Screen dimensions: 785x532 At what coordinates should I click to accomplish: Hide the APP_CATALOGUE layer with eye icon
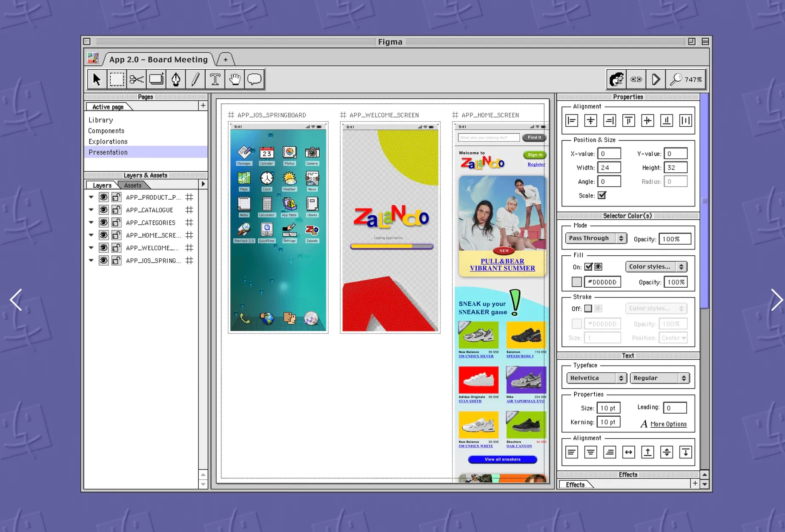[x=103, y=210]
